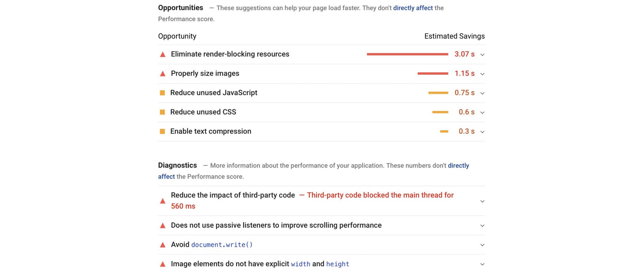Click the orange square icon for Reduce unused JavaScript
This screenshot has width=644, height=272.
162,93
